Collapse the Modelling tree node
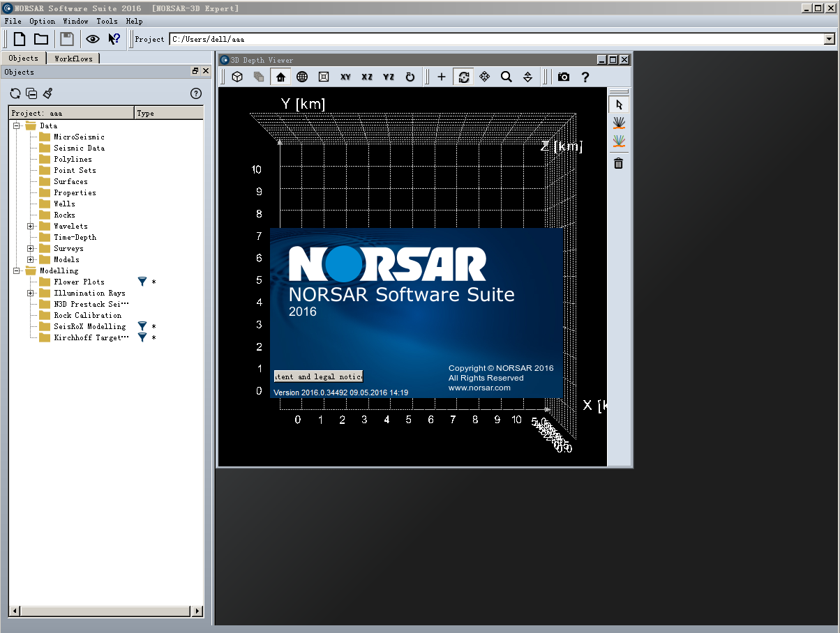Image resolution: width=840 pixels, height=633 pixels. pyautogui.click(x=16, y=270)
